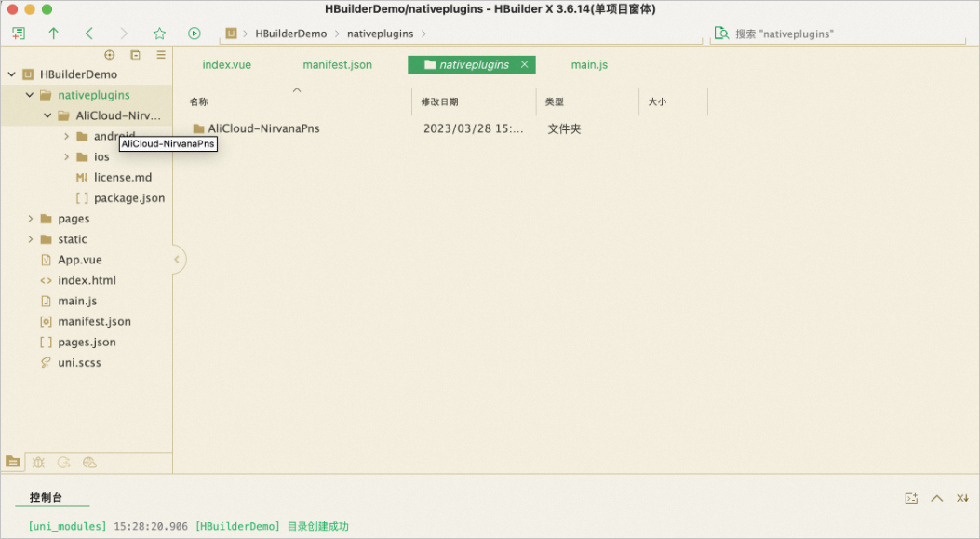
Task: Expand the pages folder
Action: [x=30, y=218]
